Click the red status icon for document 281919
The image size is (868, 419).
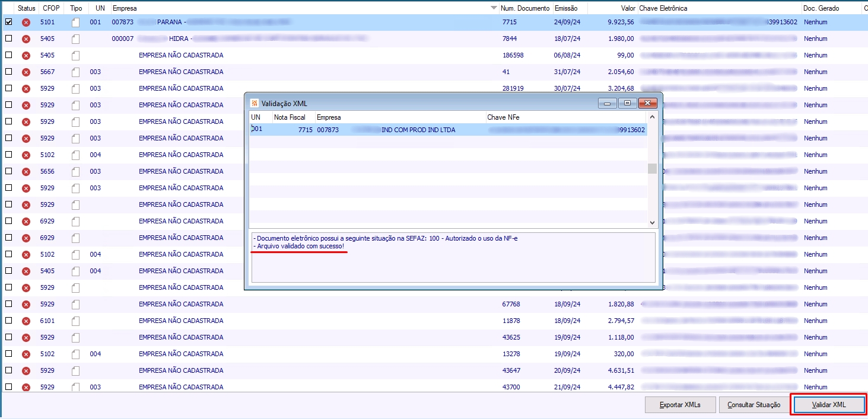click(x=26, y=89)
